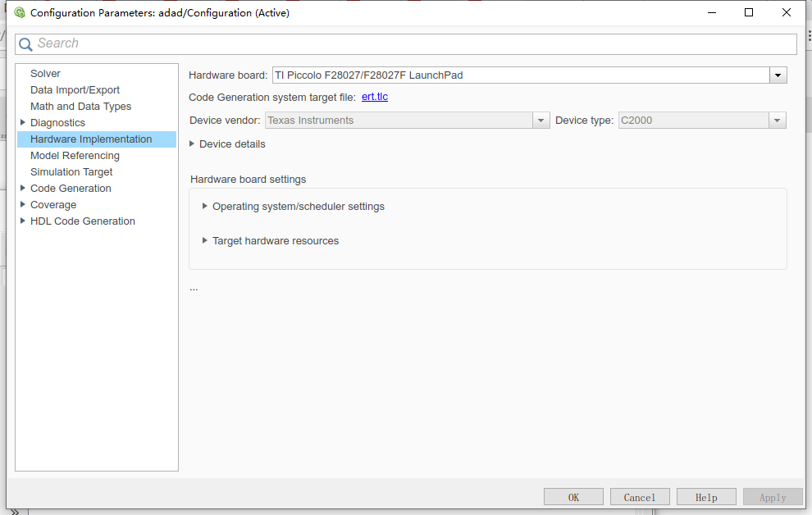This screenshot has height=515, width=812.
Task: Select Coverage category
Action: click(x=52, y=204)
